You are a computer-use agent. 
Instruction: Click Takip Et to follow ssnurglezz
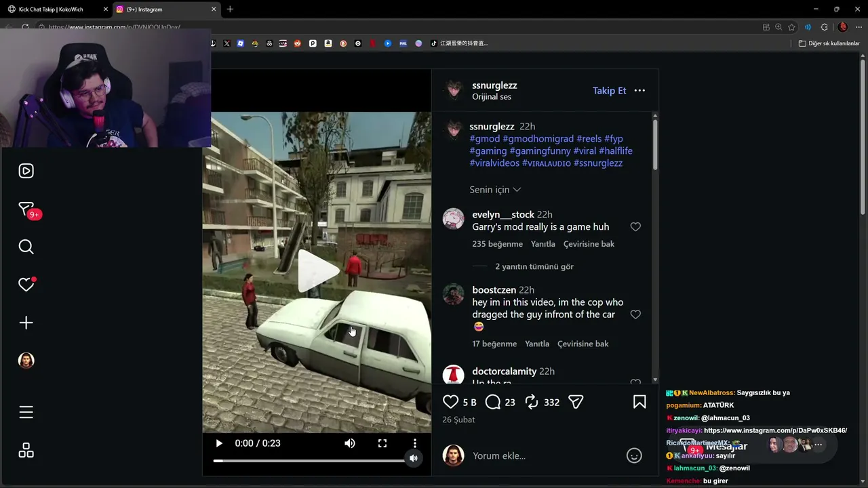click(x=610, y=90)
